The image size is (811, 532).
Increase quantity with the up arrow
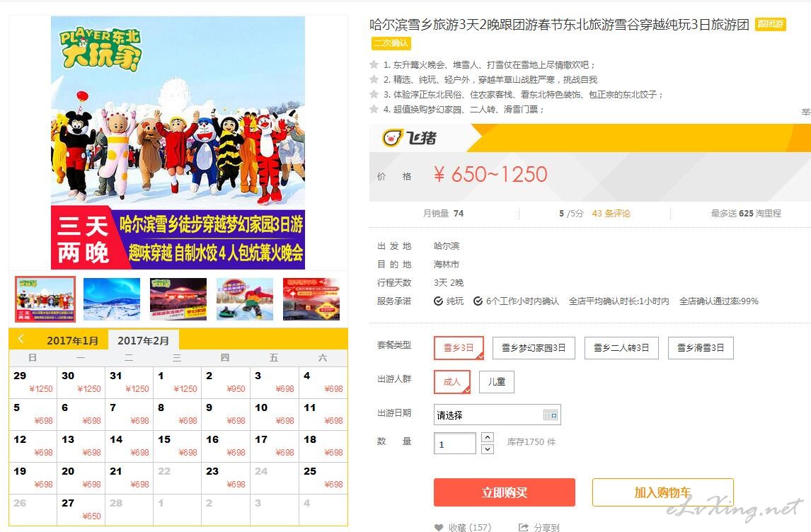487,437
